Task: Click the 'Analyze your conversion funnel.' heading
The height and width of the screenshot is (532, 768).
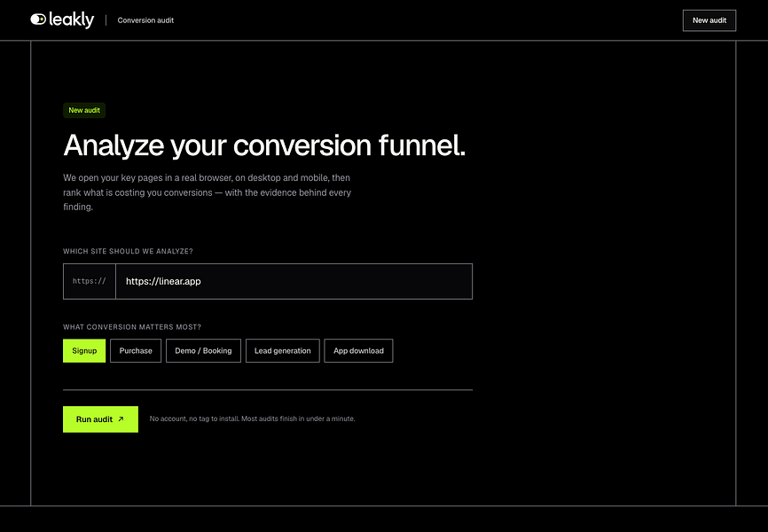Action: (x=264, y=145)
